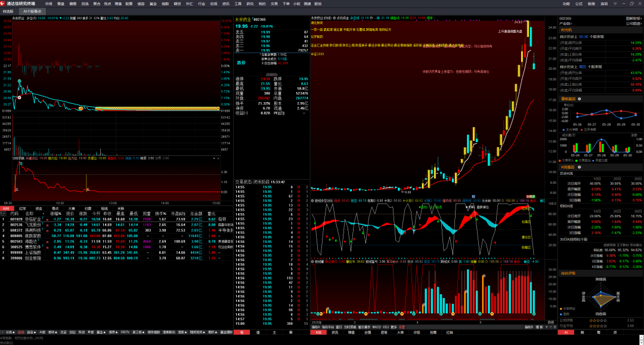Viewport: 644px width, 345px height.
Task: Open the 自选 menu
Action: coord(85,4)
